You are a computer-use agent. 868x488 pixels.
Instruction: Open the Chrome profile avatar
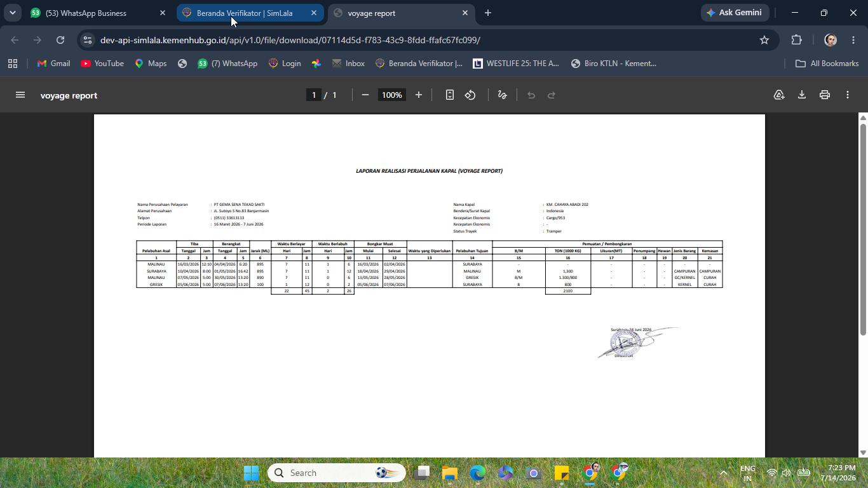click(x=830, y=40)
